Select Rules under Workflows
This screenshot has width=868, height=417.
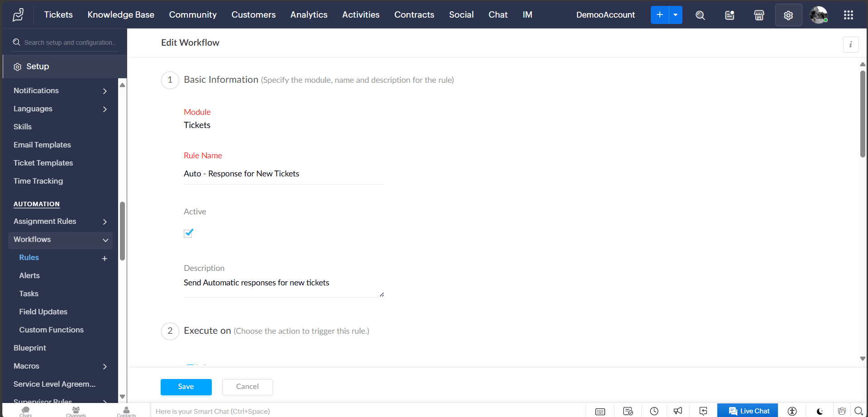point(29,257)
